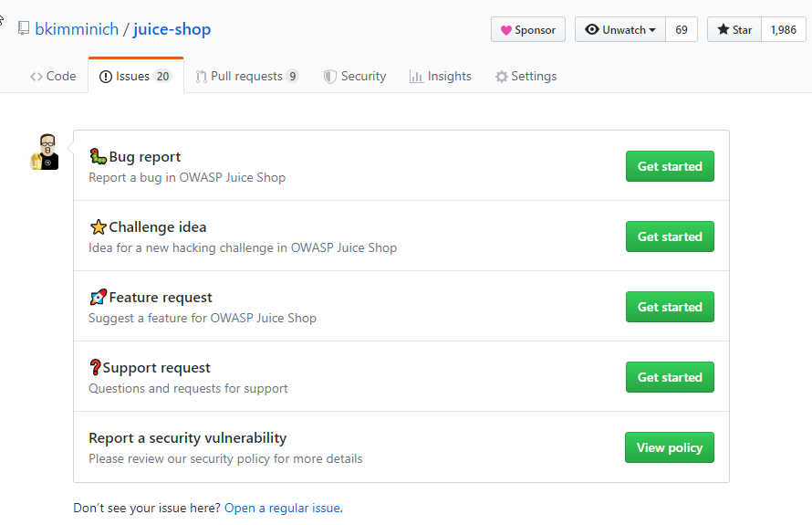This screenshot has height=525, width=812.
Task: Click the bug emoji beside Bug report
Action: pos(98,156)
